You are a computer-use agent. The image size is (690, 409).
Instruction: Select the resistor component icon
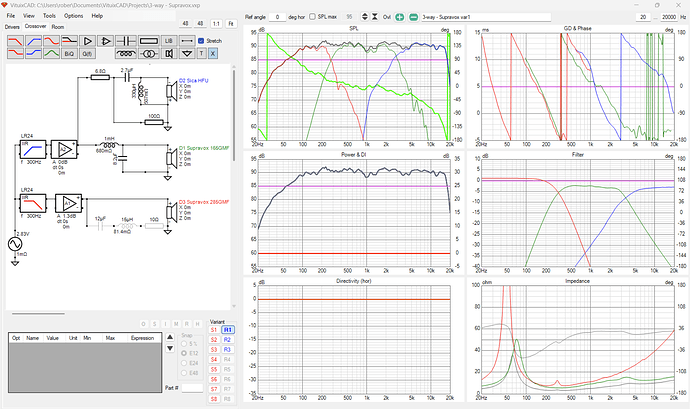pos(149,41)
